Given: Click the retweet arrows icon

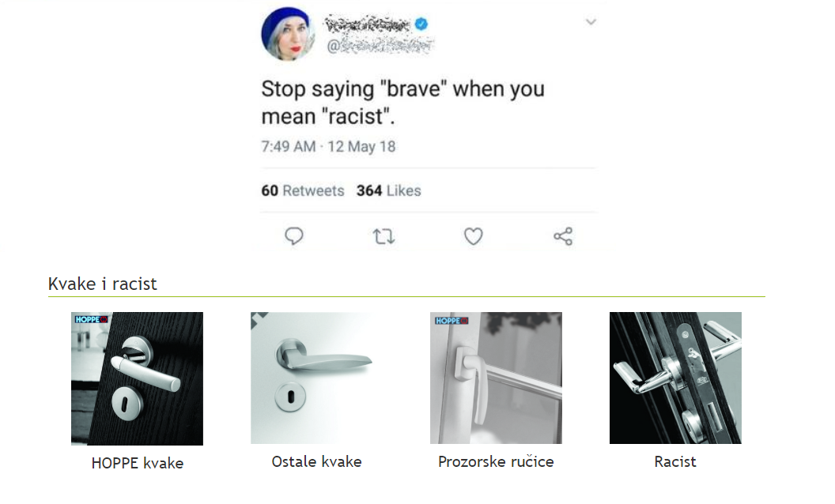Looking at the screenshot, I should [x=383, y=236].
